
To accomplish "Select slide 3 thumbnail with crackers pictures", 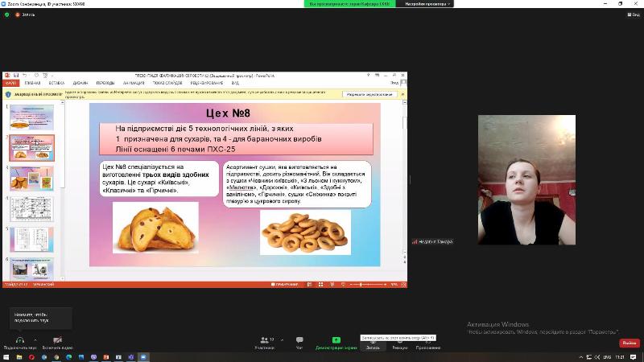I will click(31, 179).
